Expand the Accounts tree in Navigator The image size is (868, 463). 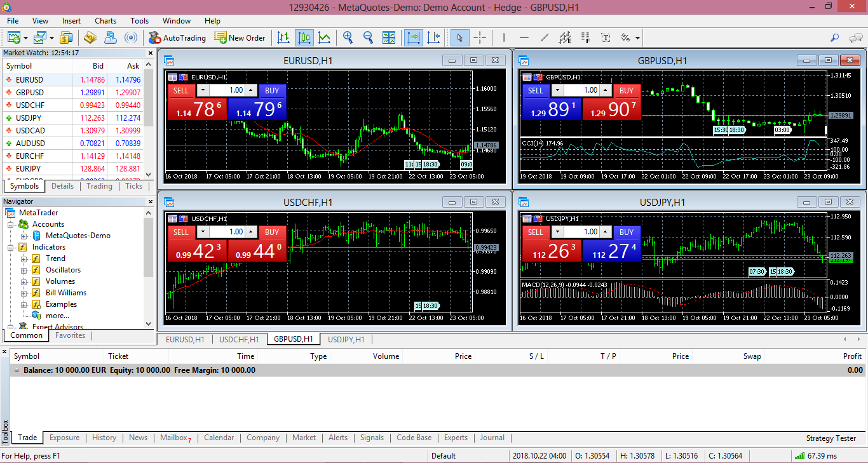click(x=10, y=225)
